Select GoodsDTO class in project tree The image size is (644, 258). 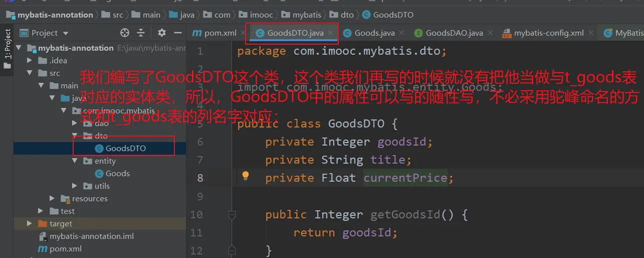click(x=125, y=149)
